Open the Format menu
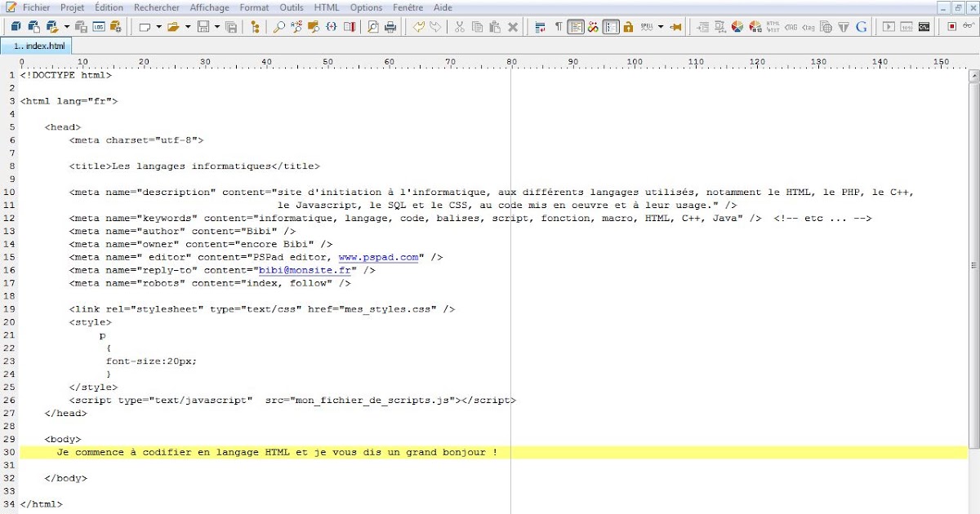This screenshot has width=980, height=514. point(254,7)
